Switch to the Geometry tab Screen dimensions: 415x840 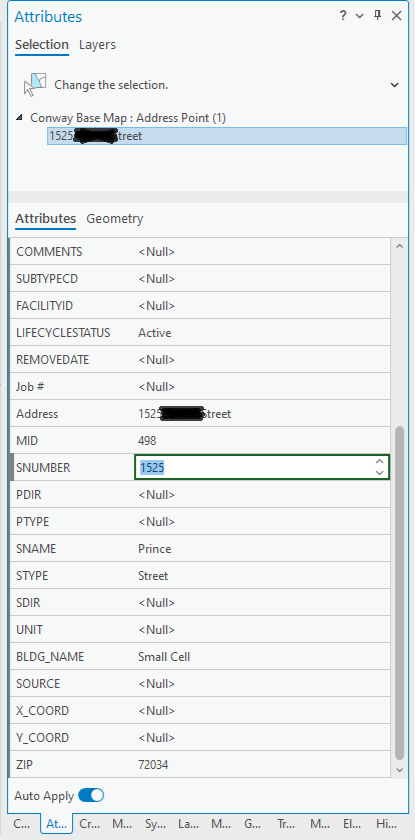click(x=115, y=219)
